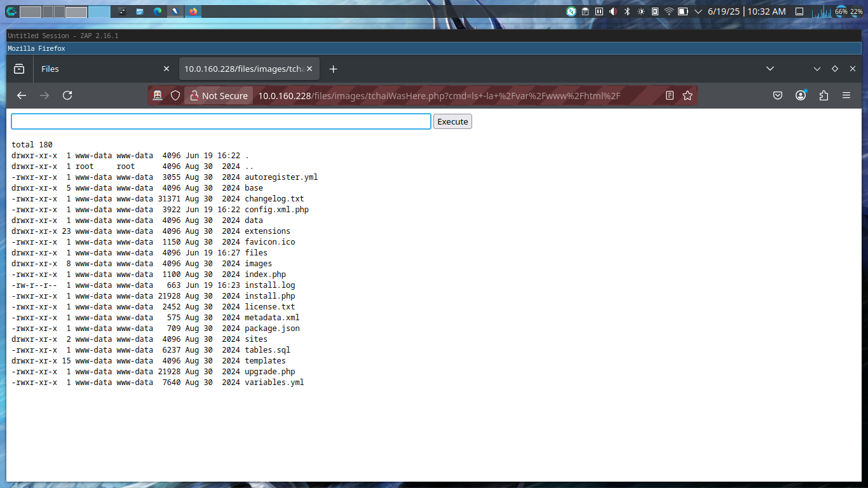
Task: Open a new browser tab
Action: pyautogui.click(x=333, y=69)
